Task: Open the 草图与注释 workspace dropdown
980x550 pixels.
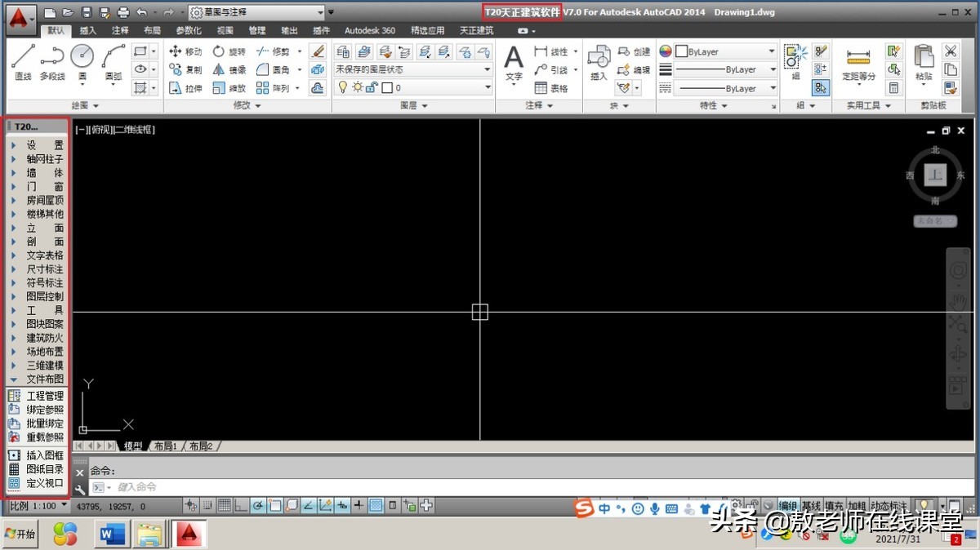Action: [256, 12]
